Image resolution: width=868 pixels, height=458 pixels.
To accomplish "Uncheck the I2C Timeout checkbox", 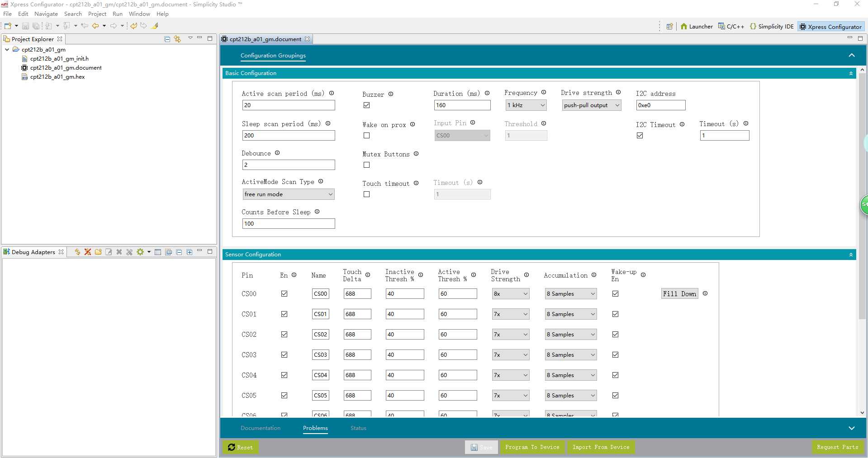I will (x=640, y=136).
